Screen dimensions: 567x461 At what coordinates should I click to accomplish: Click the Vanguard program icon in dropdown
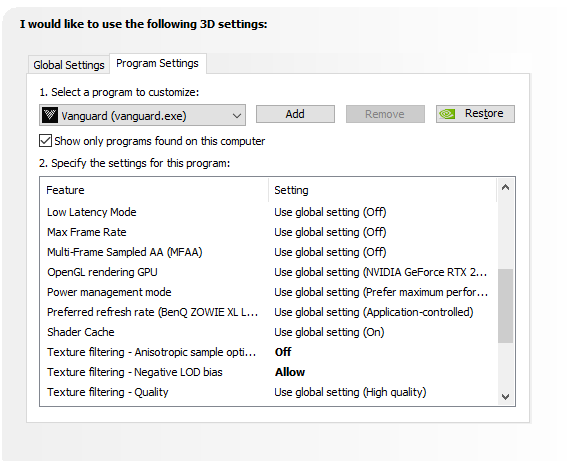tap(50, 115)
